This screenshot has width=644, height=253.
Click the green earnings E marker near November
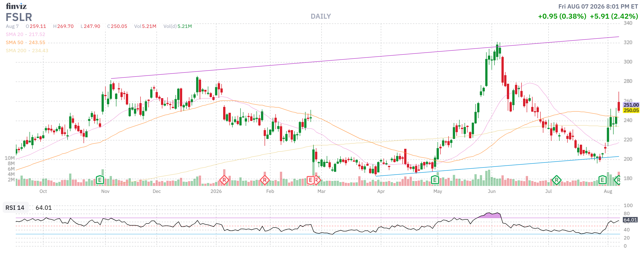(100, 180)
